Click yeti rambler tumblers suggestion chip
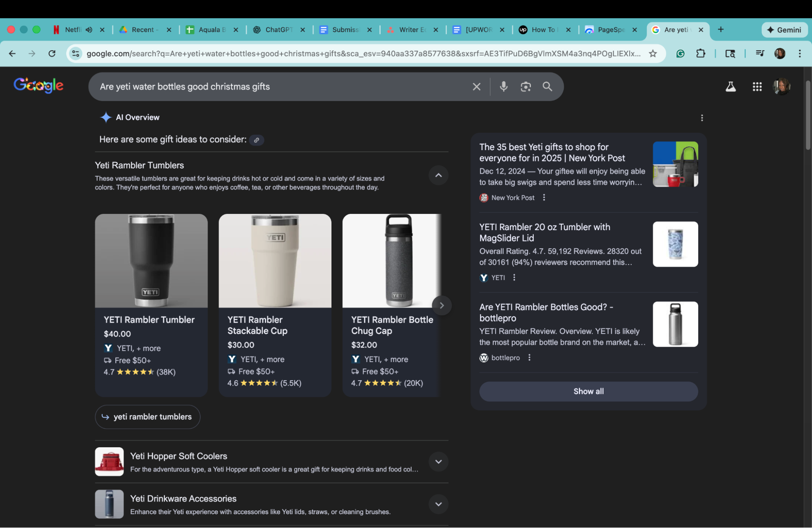812x528 pixels. click(147, 417)
